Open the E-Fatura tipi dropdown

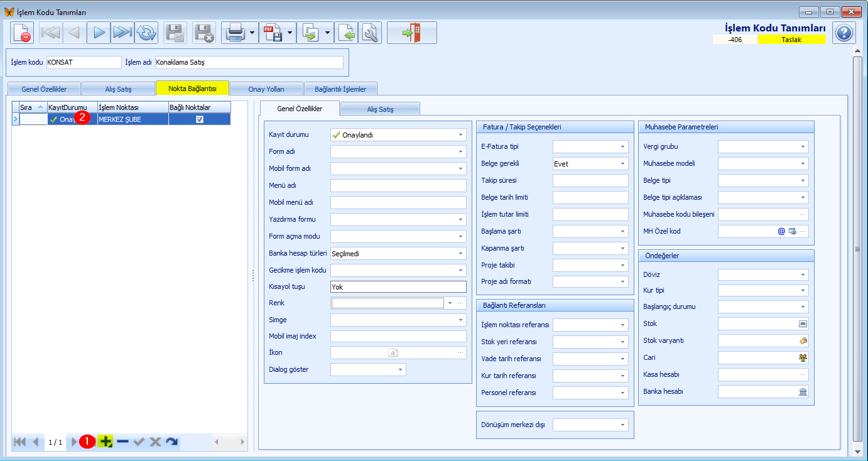[623, 146]
